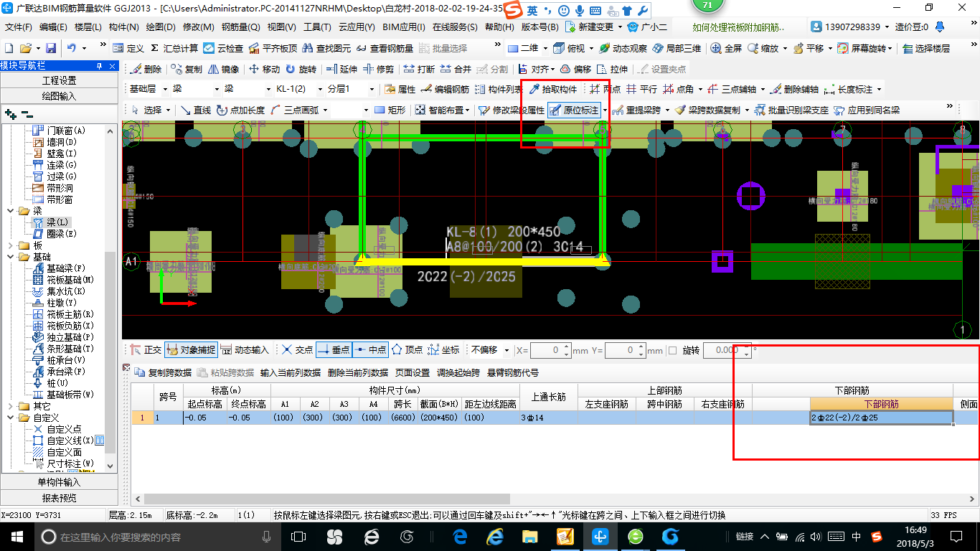Viewport: 980px width, 551px height.
Task: Select 直线 line drawing tool
Action: pos(195,110)
